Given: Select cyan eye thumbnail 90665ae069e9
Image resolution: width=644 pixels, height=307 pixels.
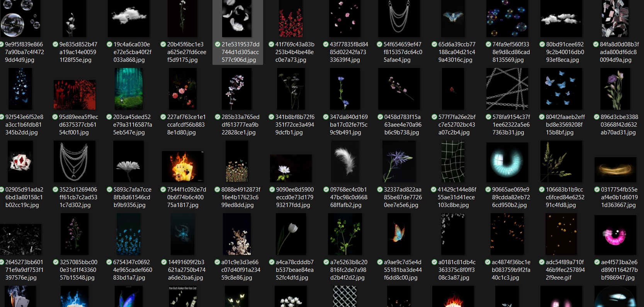Looking at the screenshot, I should 507,162.
